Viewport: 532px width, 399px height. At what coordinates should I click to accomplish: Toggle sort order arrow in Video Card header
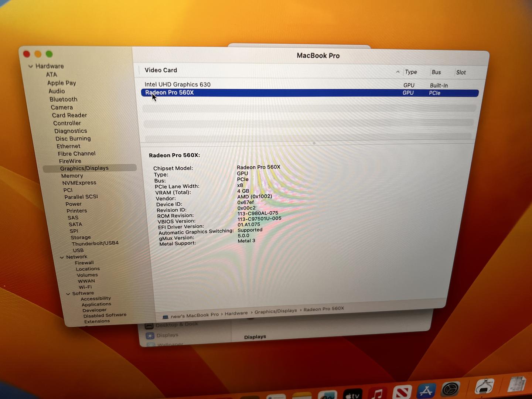click(x=398, y=72)
